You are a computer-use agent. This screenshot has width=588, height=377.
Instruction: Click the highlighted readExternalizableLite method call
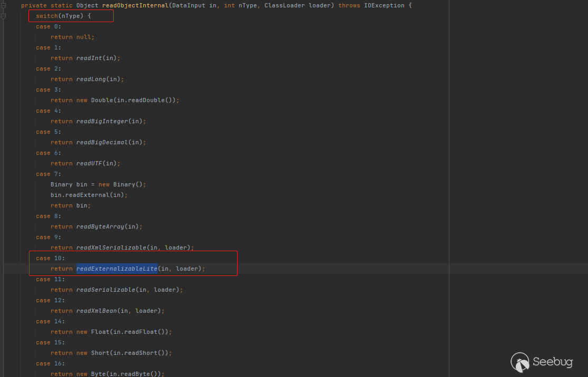pos(116,269)
